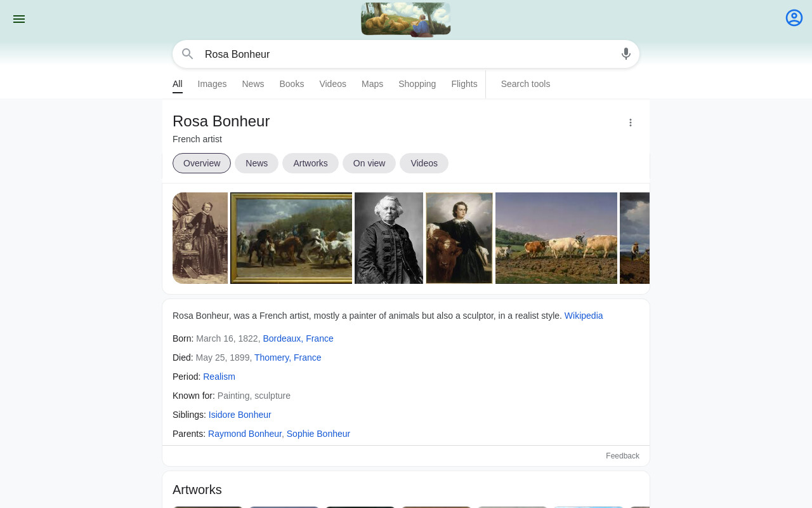Screen dimensions: 812x508
Task: Switch to the Images tab
Action: pyautogui.click(x=212, y=84)
